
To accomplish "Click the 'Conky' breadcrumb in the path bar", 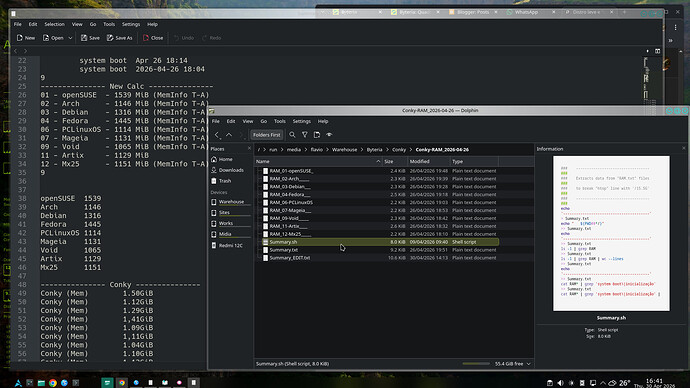I will [399, 150].
